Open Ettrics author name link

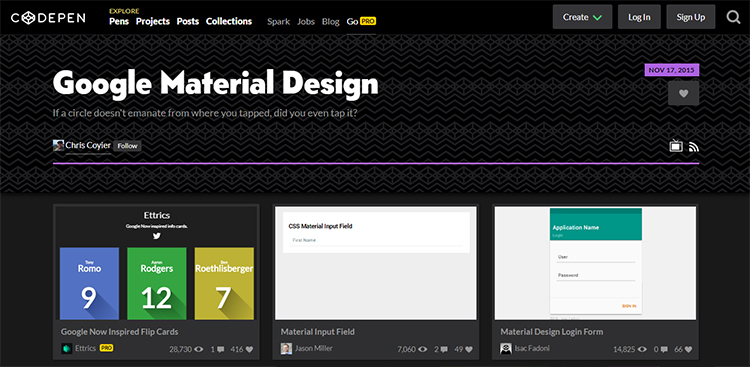86,348
